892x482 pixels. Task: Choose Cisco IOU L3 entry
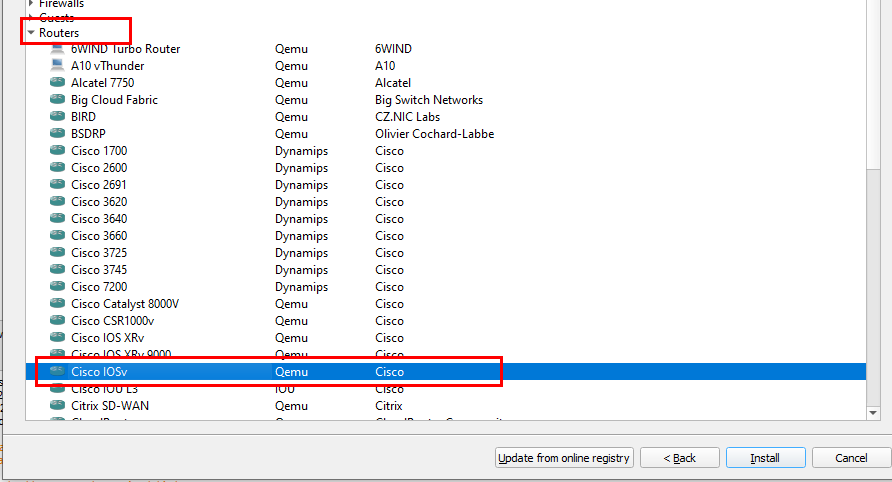click(104, 389)
